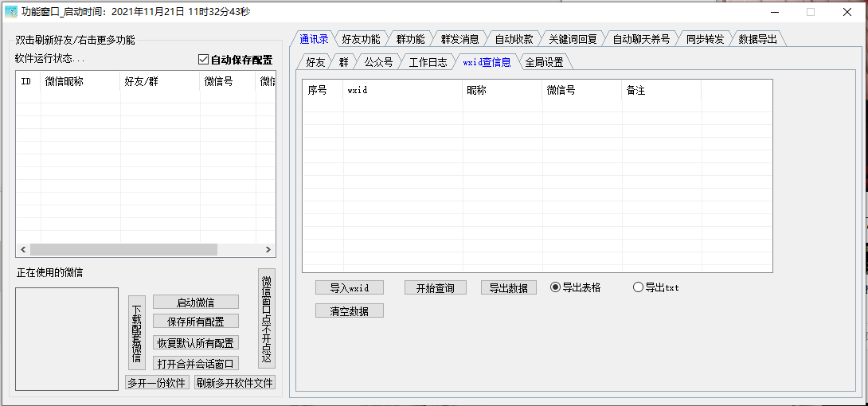This screenshot has height=406, width=868.
Task: Click the 多开一份软件 button
Action: tap(158, 382)
